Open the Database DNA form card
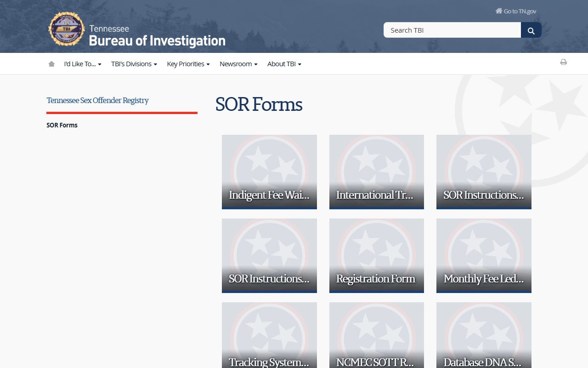The width and height of the screenshot is (588, 368). 484,335
